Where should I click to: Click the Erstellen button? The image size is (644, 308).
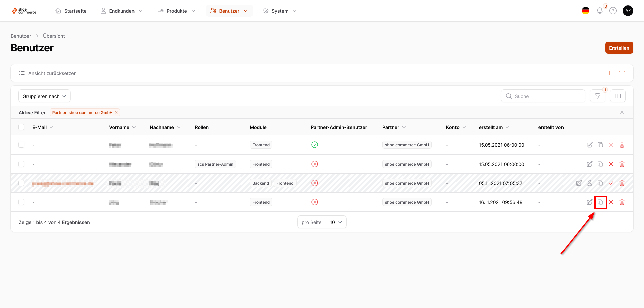[x=619, y=48]
